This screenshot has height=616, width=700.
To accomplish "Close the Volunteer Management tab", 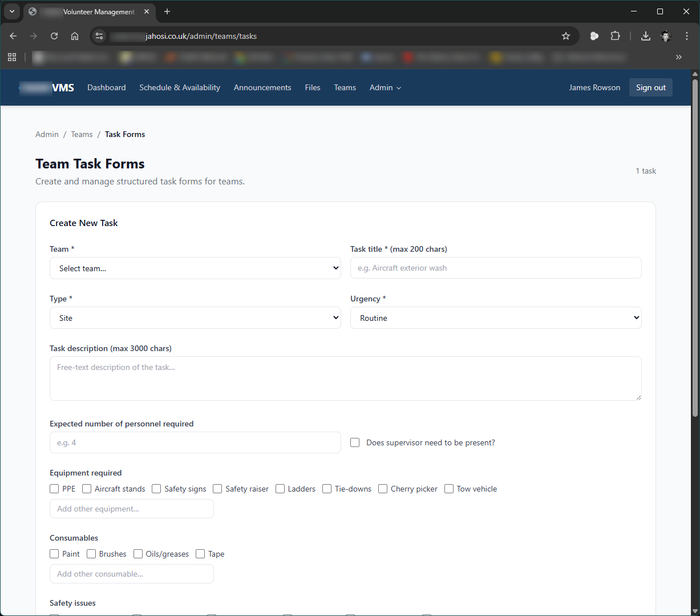I will 147,11.
